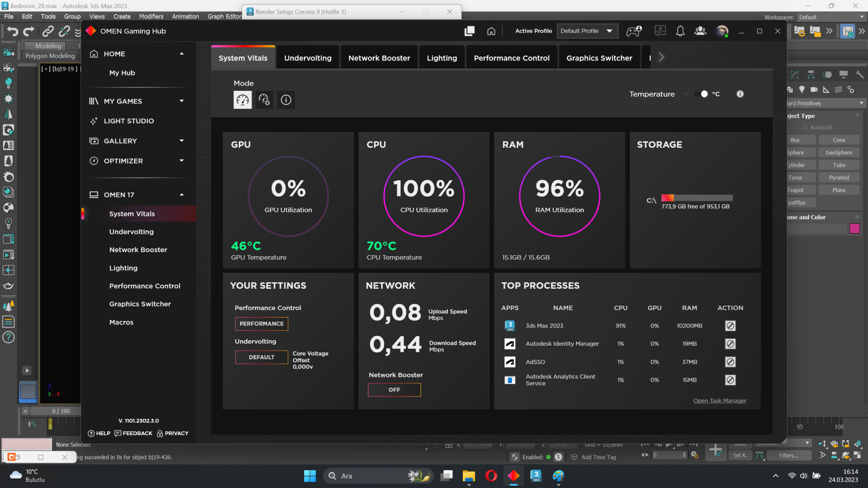The width and height of the screenshot is (868, 488).
Task: Select Performance Control in sidebar
Action: [145, 286]
